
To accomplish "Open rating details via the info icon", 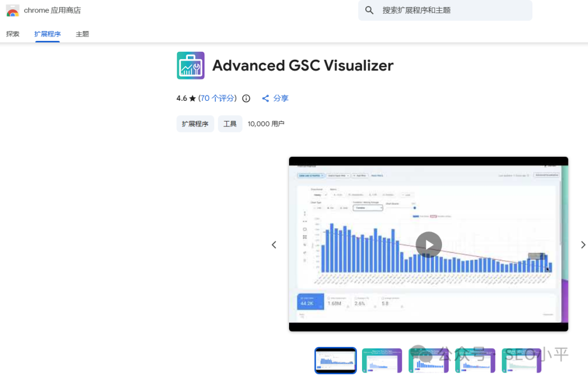I will (246, 98).
